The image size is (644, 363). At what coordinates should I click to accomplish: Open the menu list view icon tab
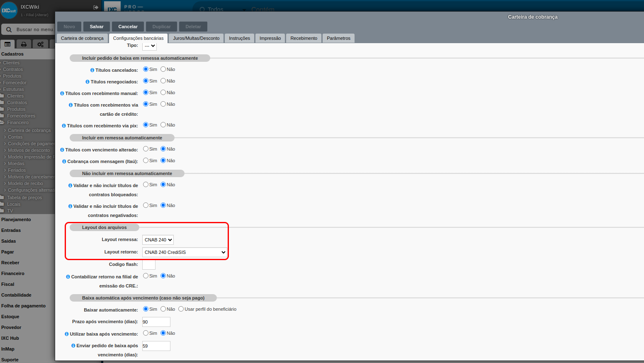tap(7, 44)
